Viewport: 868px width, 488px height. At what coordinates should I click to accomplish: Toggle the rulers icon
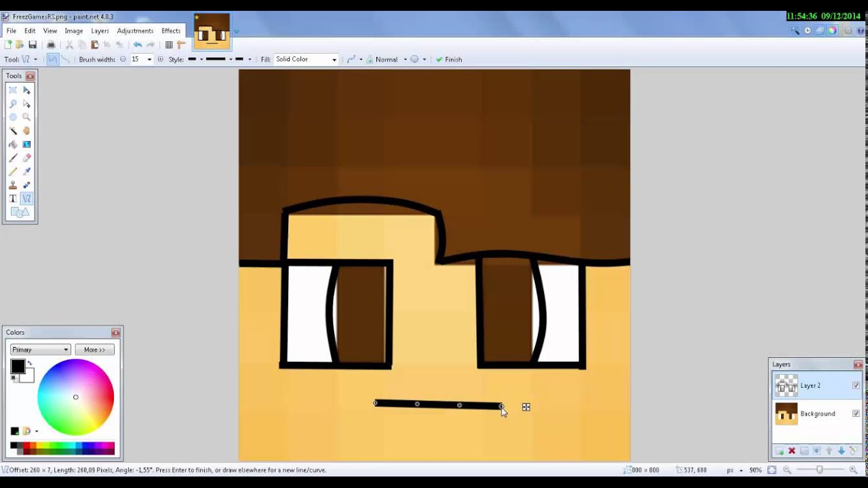tap(181, 45)
